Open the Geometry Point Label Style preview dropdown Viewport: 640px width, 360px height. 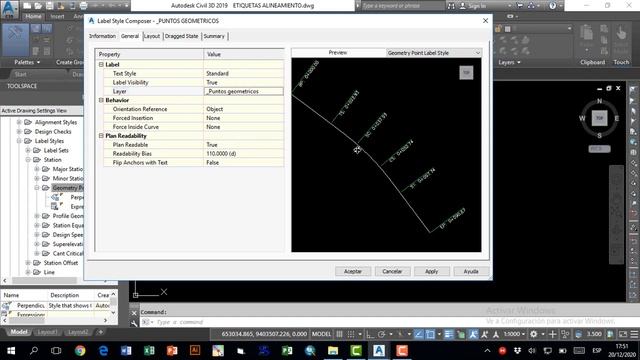pos(434,53)
